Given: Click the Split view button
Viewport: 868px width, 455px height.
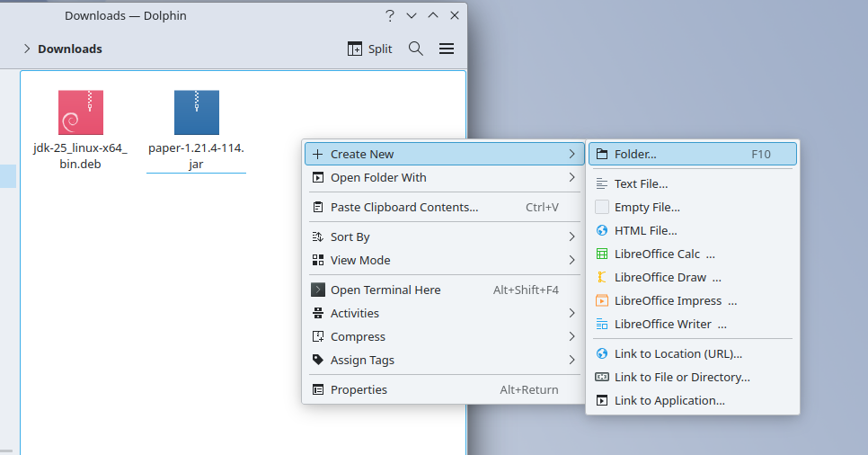Looking at the screenshot, I should (370, 49).
